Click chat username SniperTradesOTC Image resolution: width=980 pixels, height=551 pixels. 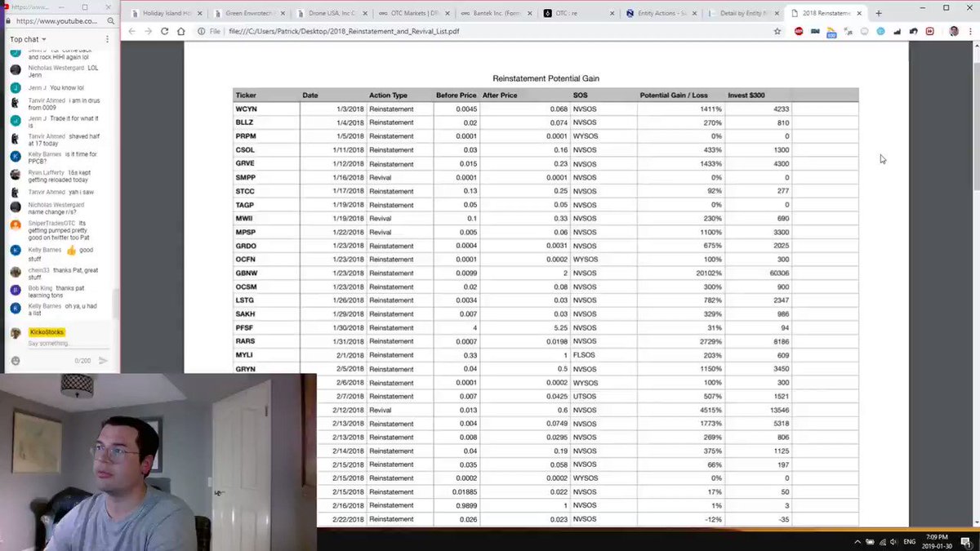click(x=52, y=223)
